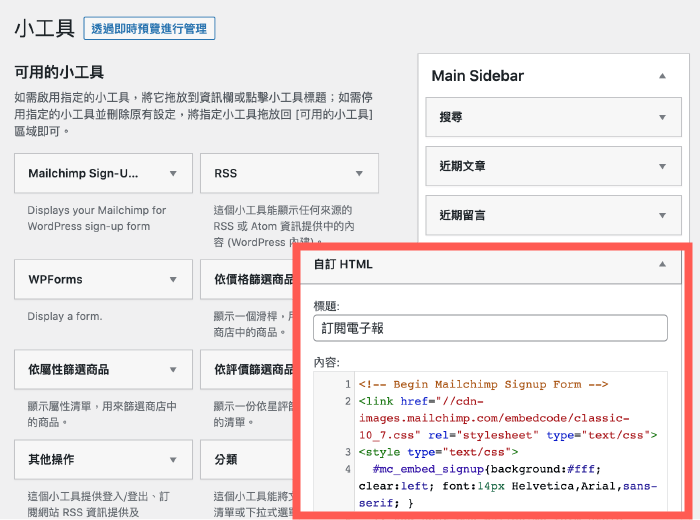Select the 分類 widget title
The width and height of the screenshot is (700, 520).
[225, 460]
